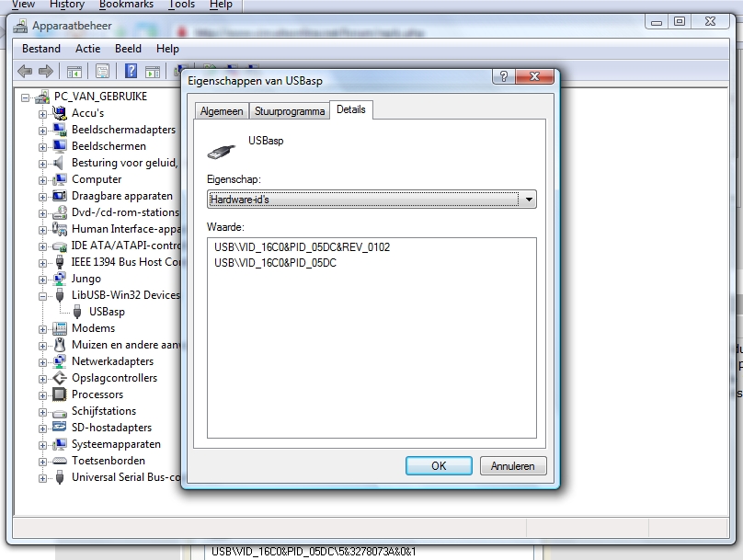Click the Processors tree icon

coord(60,394)
